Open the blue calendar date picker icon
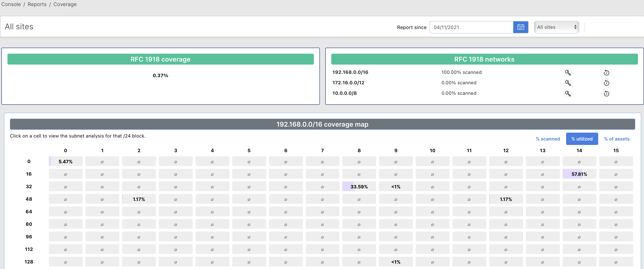The width and height of the screenshot is (644, 269). click(521, 27)
